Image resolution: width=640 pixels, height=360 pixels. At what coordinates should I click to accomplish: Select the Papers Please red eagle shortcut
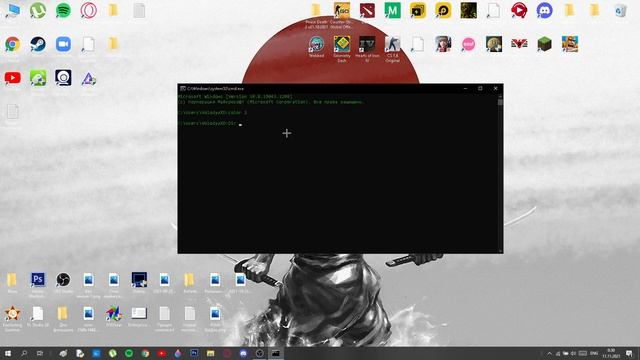coord(519,44)
